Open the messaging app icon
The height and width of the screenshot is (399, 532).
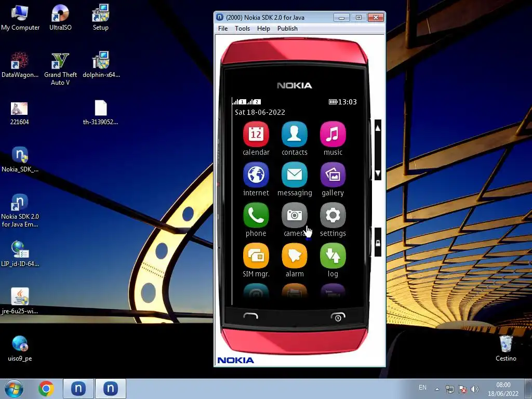tap(294, 175)
